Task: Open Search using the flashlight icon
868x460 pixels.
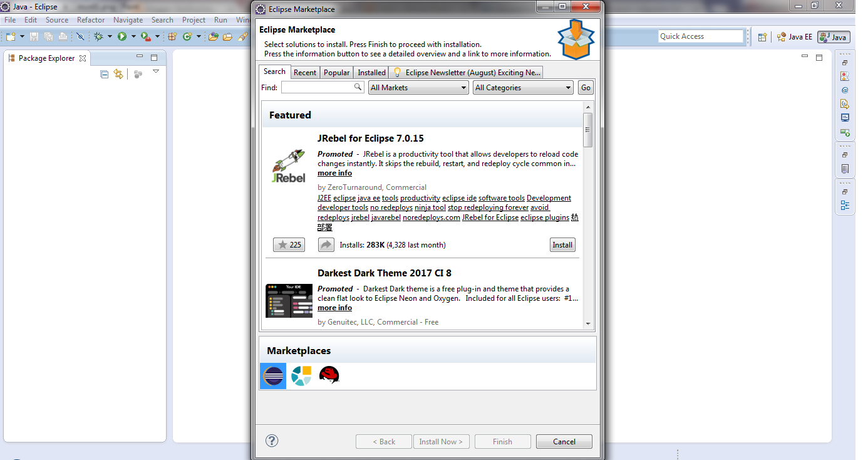Action: click(244, 36)
